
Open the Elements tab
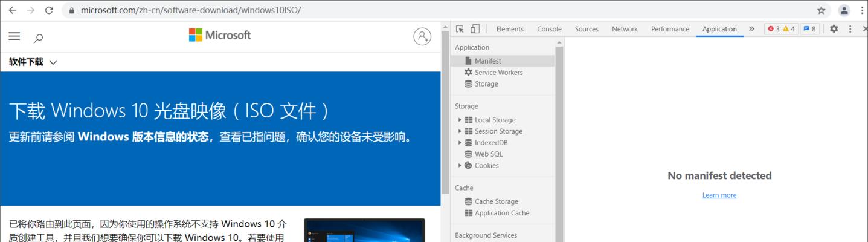tap(510, 29)
